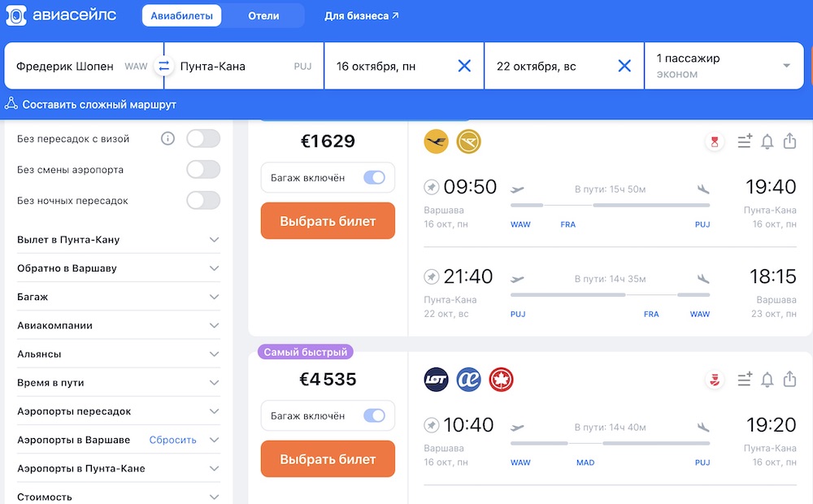Screen dimensions: 813x504
Task: Open the "Для бизнеса" link
Action: pos(362,15)
